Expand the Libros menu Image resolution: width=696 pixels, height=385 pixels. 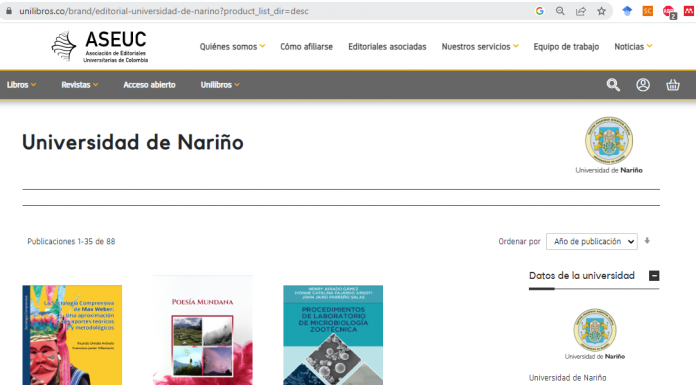[x=21, y=85]
